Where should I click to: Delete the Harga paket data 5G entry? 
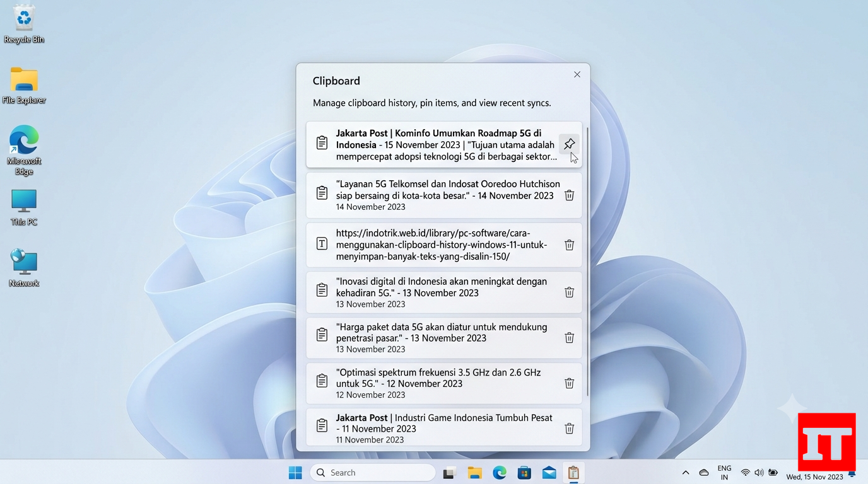(x=569, y=338)
